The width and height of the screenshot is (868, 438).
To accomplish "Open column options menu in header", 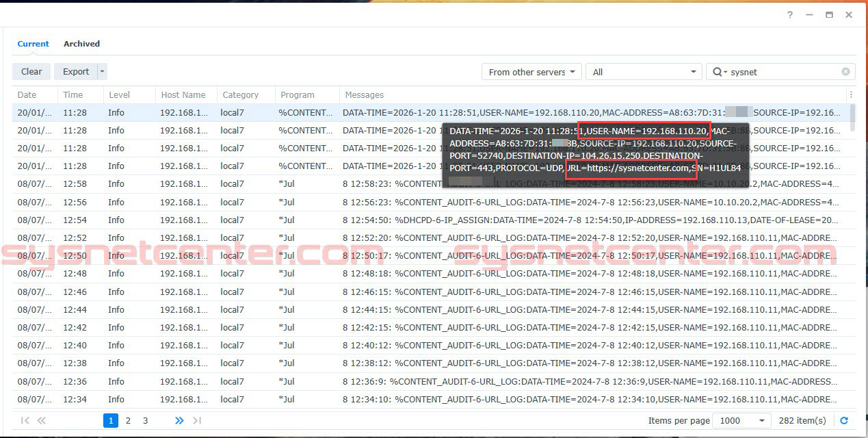I will click(x=851, y=95).
